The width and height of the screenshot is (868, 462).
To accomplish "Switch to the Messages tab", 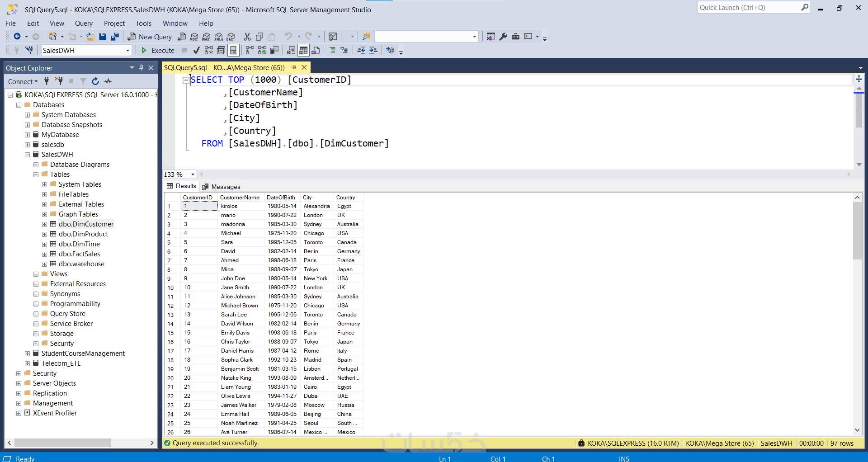I will pyautogui.click(x=222, y=187).
